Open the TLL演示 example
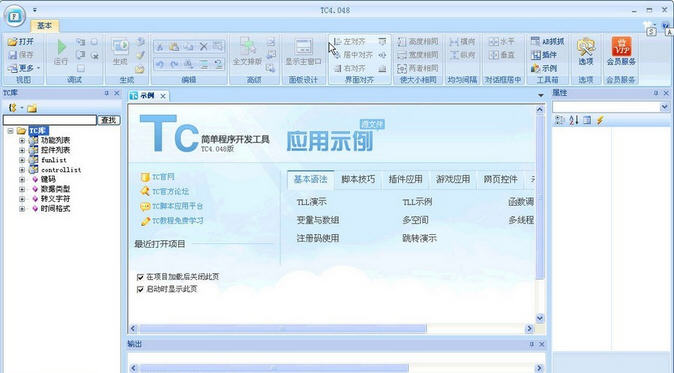Viewport: 674px width, 373px height. point(311,202)
